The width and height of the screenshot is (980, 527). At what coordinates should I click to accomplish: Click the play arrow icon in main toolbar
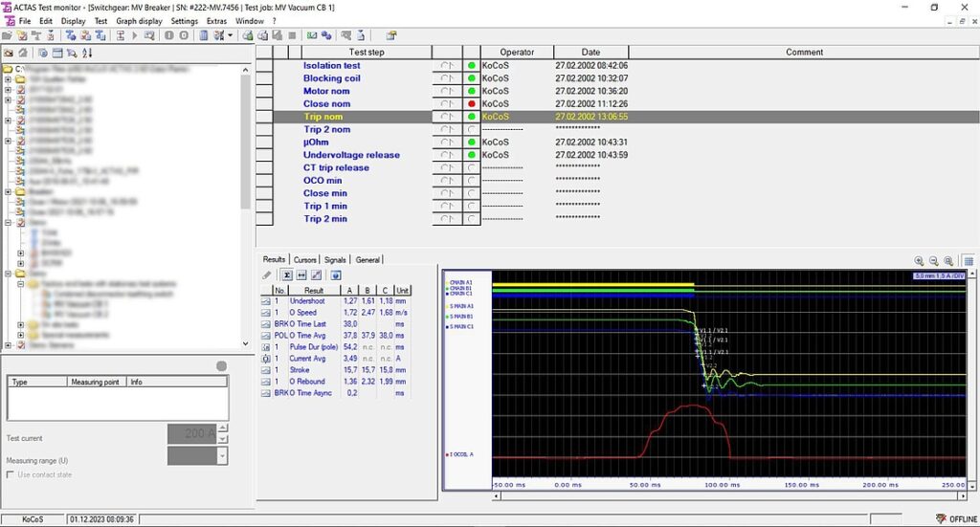point(134,35)
